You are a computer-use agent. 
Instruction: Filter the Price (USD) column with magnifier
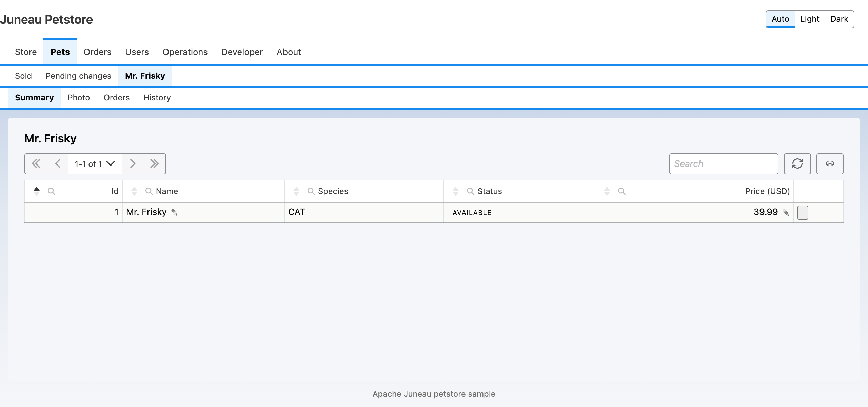(622, 191)
